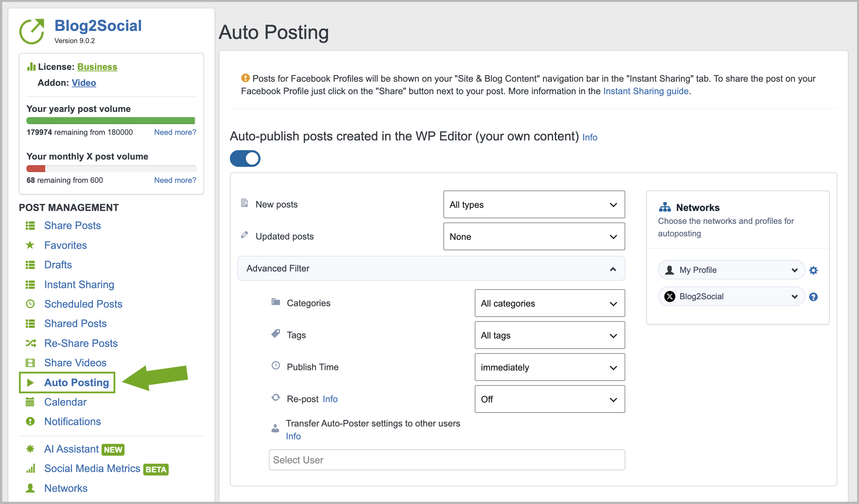The height and width of the screenshot is (504, 859).
Task: Select the Auto Posting menu item
Action: 77,383
